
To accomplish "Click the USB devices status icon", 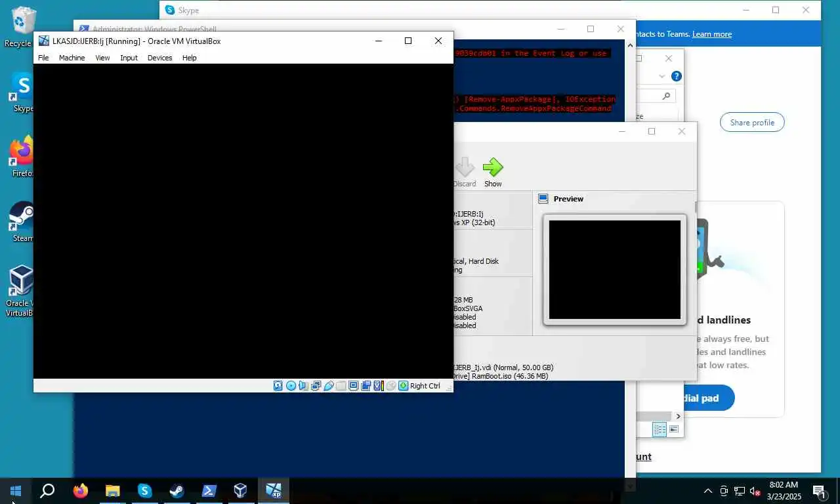I will [329, 386].
